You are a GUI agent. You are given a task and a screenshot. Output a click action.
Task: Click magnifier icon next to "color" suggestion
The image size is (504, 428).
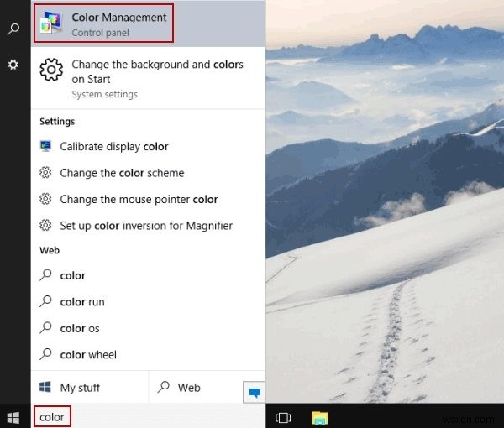(45, 275)
